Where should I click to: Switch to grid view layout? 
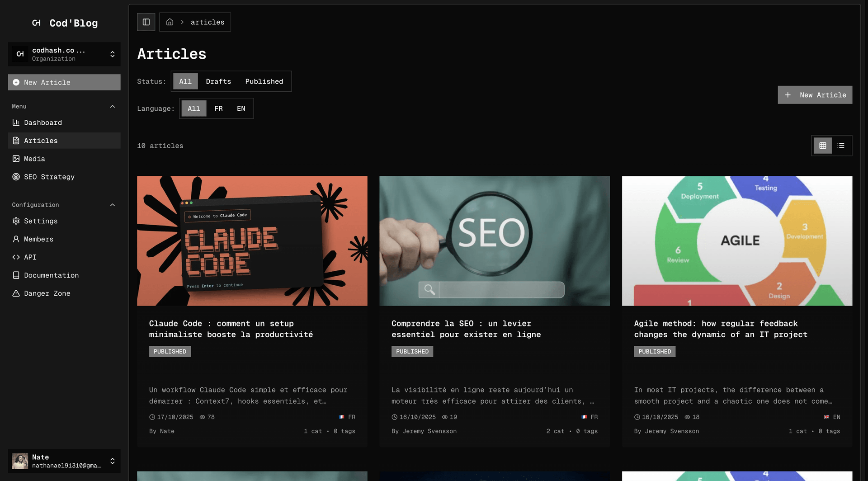coord(822,146)
